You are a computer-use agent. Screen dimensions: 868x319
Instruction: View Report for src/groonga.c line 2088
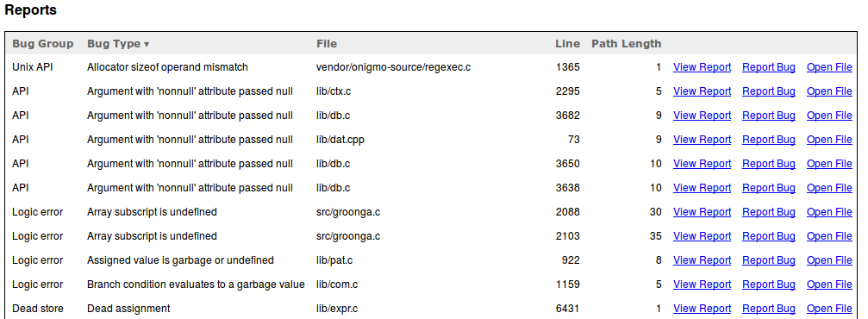tap(702, 212)
